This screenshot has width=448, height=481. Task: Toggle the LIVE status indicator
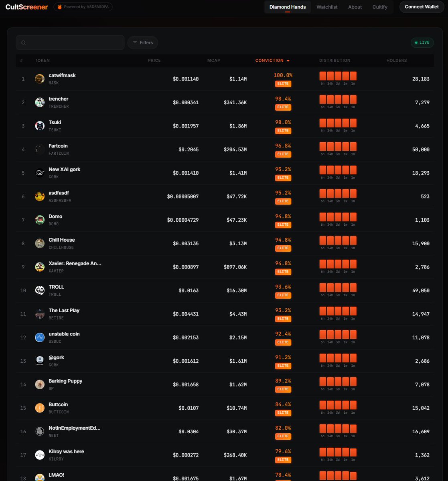coord(422,42)
